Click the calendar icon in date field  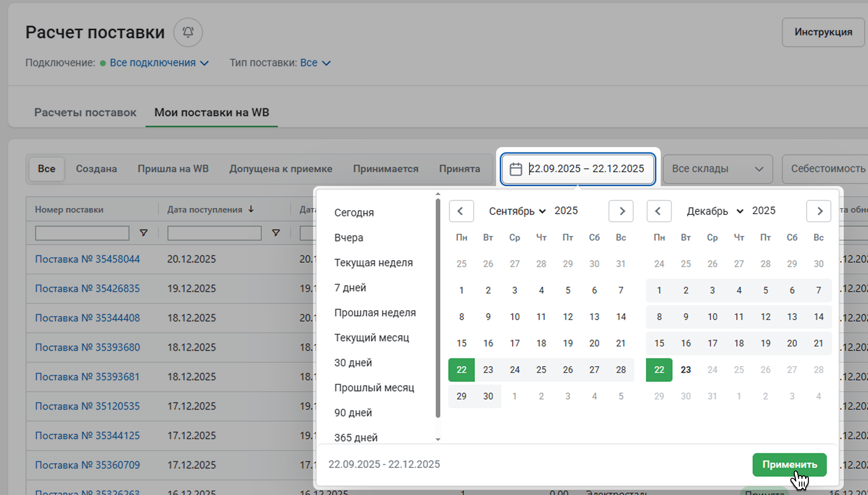516,169
